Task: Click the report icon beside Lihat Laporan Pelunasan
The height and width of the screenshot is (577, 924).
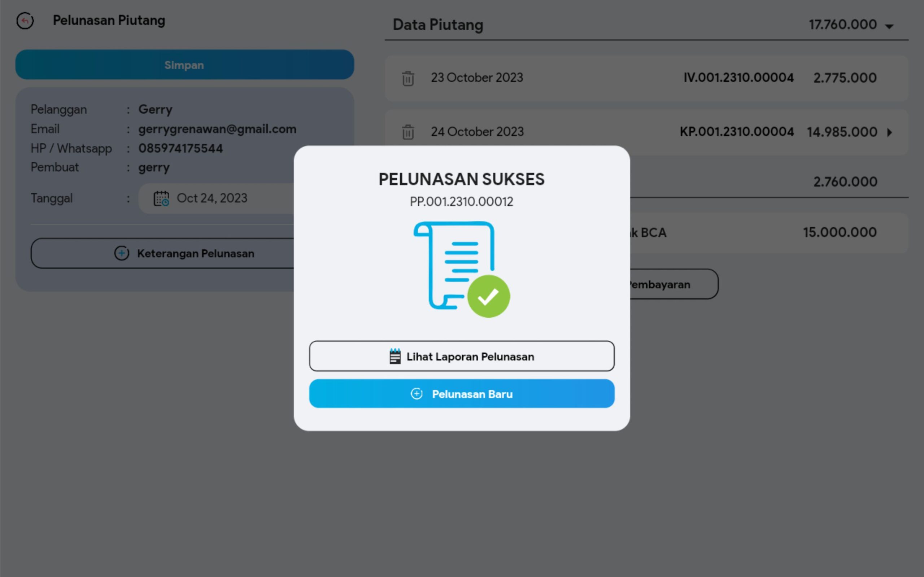Action: pos(395,357)
